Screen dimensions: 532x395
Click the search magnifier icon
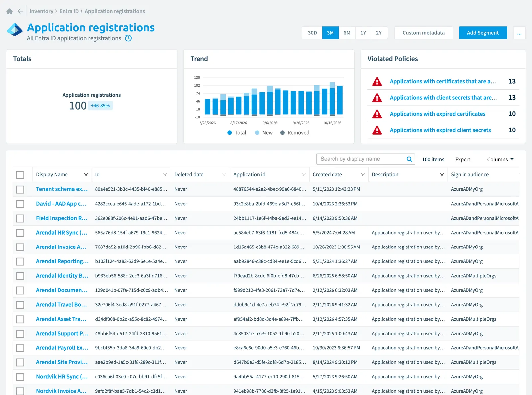click(409, 159)
